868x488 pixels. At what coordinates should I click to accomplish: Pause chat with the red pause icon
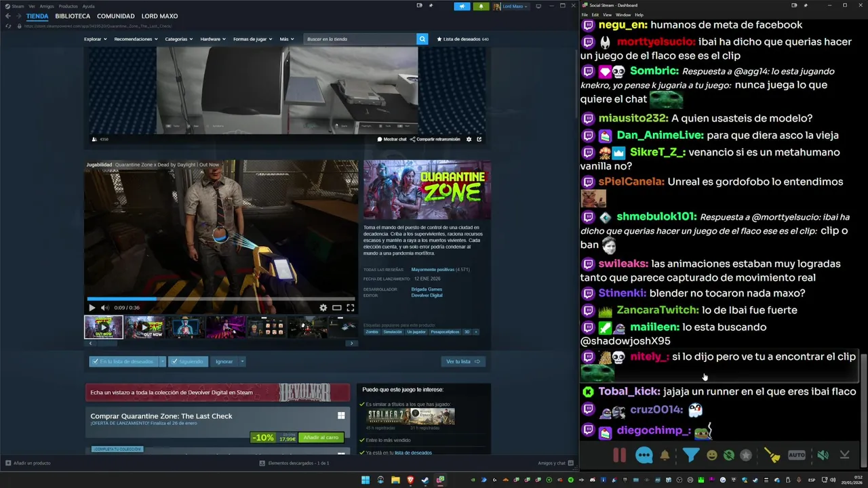(x=619, y=455)
